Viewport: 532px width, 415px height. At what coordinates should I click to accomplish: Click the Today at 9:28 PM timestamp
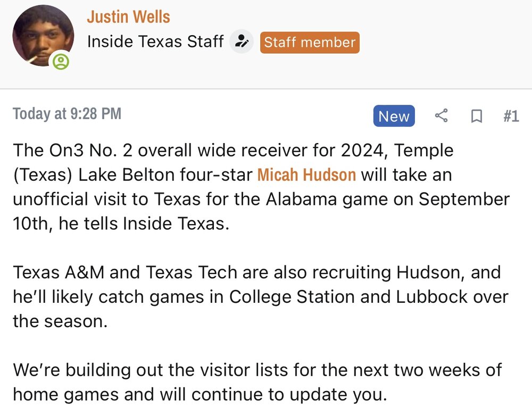67,114
